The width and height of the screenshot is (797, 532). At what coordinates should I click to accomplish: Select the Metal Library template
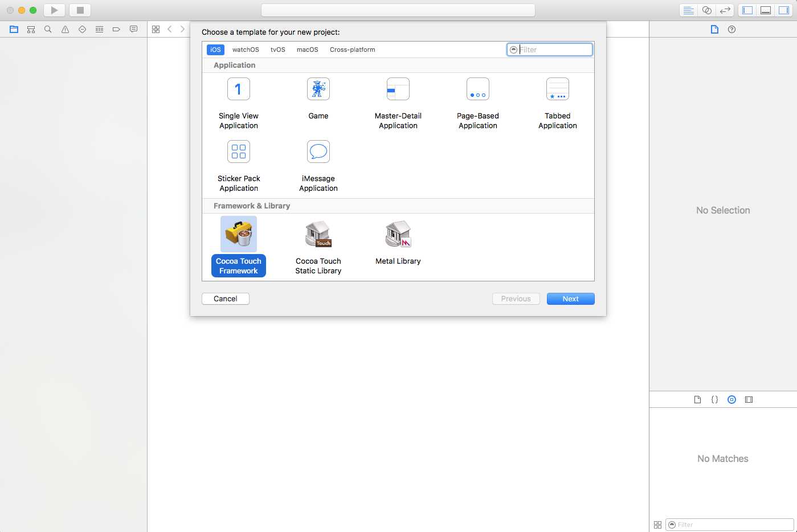click(398, 243)
